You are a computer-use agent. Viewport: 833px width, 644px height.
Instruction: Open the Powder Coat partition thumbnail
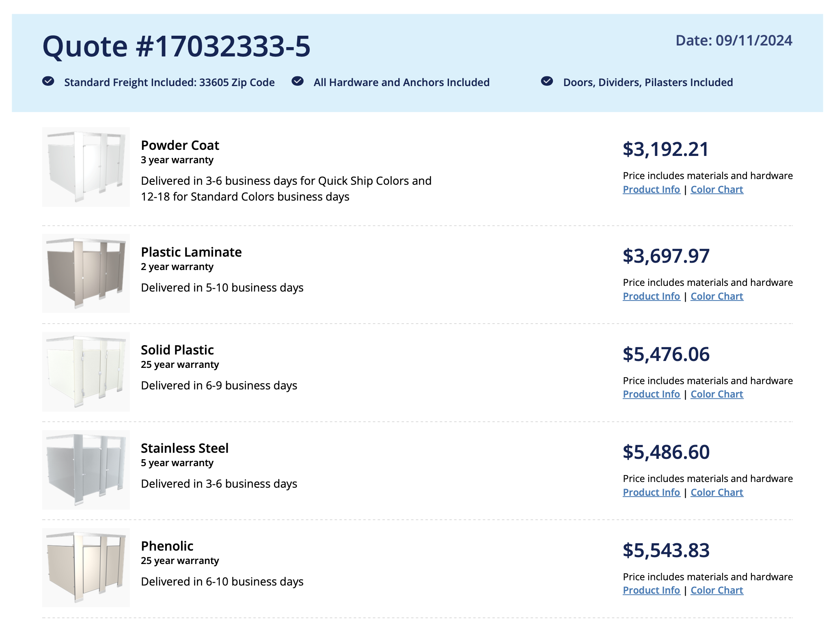click(86, 167)
